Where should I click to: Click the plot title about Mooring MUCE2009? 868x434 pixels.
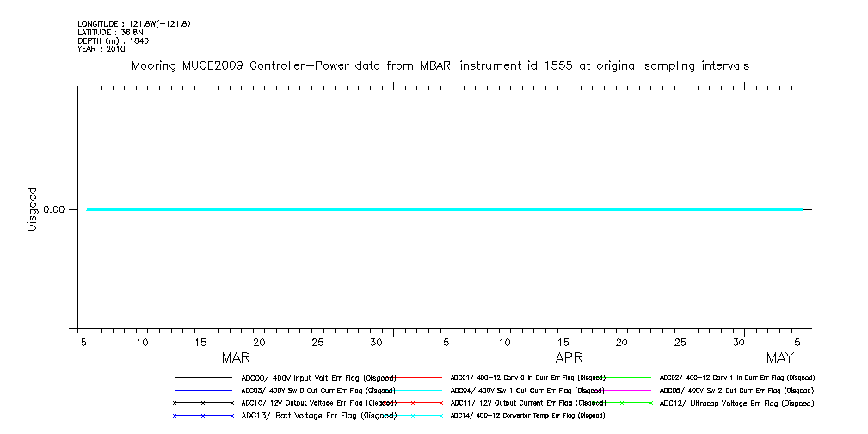pyautogui.click(x=440, y=65)
